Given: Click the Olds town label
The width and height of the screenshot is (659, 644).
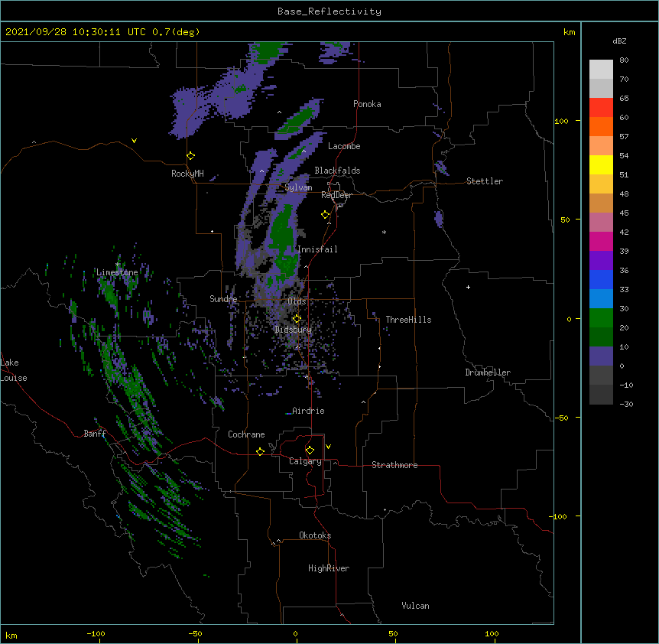Looking at the screenshot, I should pyautogui.click(x=297, y=301).
